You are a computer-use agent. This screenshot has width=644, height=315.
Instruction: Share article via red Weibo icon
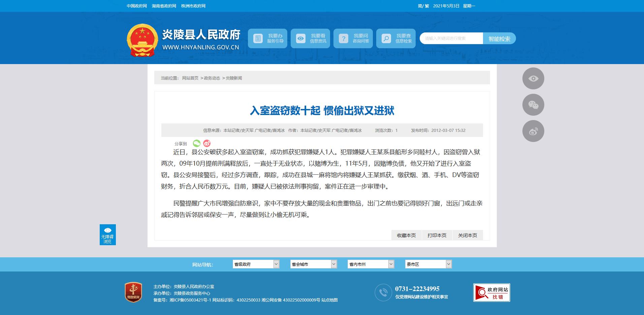[207, 143]
